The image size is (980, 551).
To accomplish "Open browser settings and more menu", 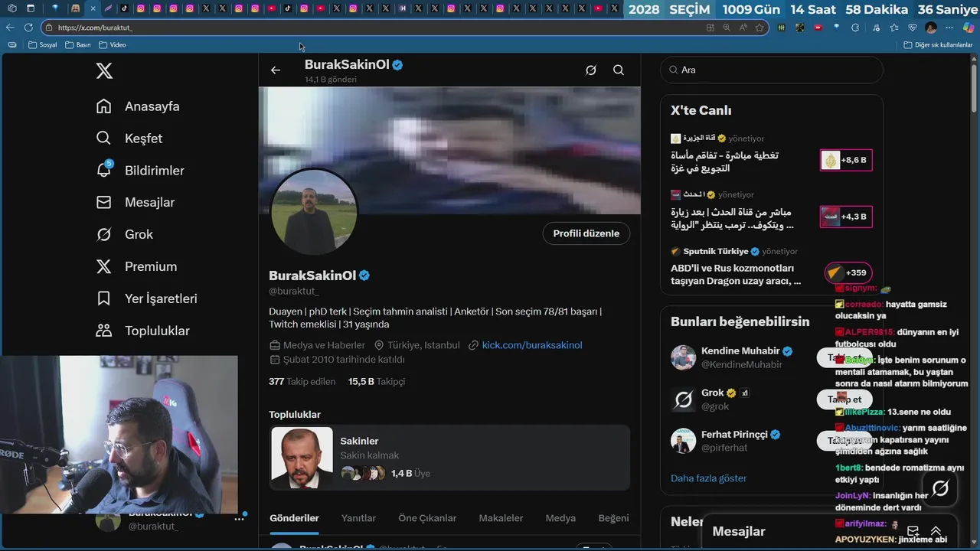I will (x=950, y=28).
